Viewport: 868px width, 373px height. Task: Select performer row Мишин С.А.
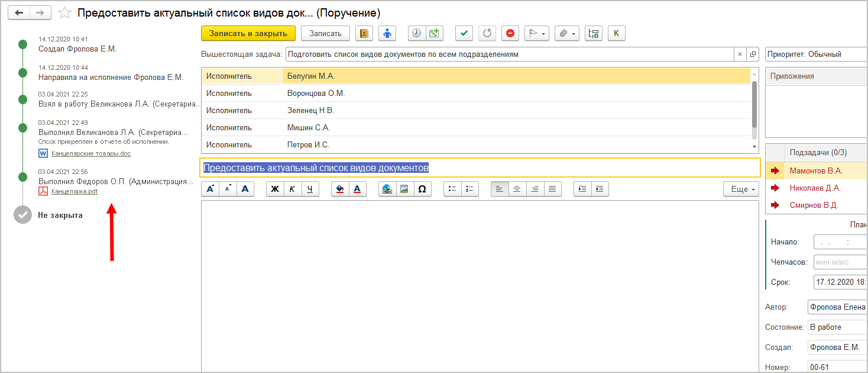click(476, 127)
